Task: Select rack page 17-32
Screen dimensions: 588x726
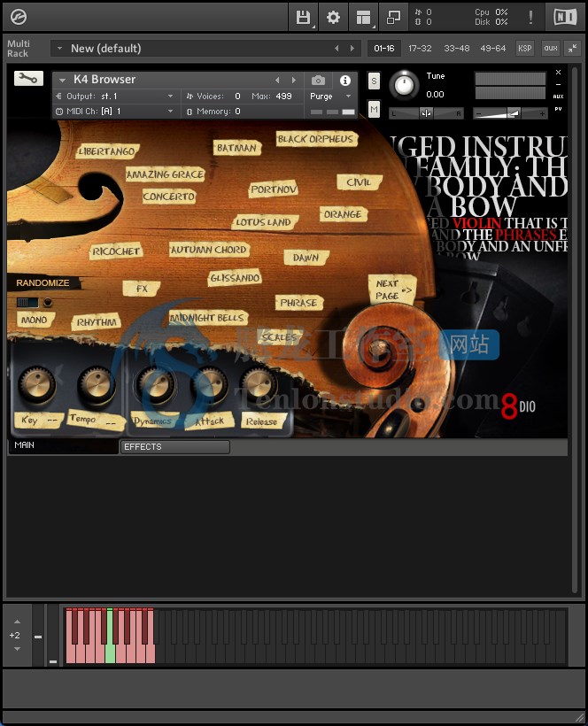Action: pyautogui.click(x=420, y=48)
